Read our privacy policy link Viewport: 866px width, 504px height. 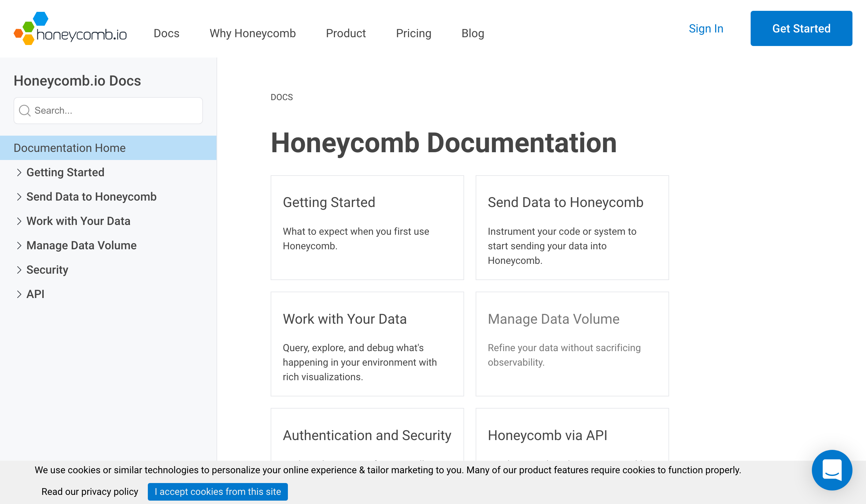(x=90, y=491)
